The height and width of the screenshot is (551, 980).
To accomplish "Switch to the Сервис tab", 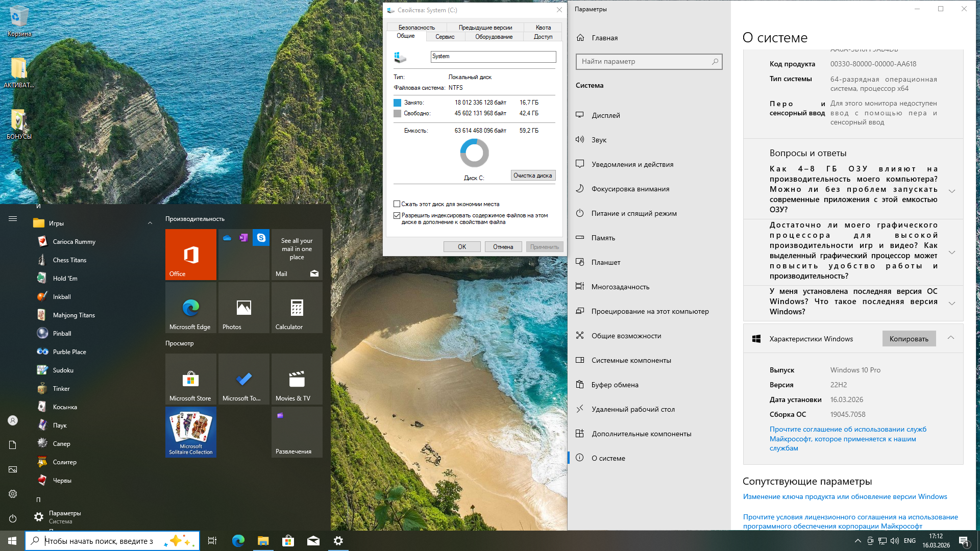I will (x=445, y=37).
